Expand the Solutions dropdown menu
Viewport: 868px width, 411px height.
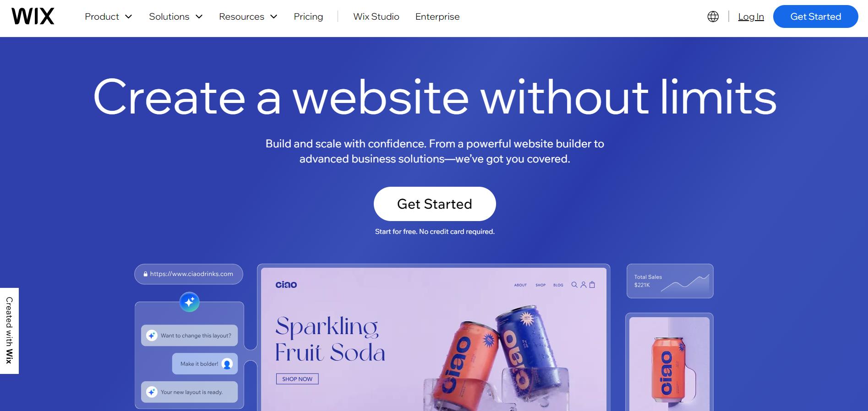pos(176,16)
